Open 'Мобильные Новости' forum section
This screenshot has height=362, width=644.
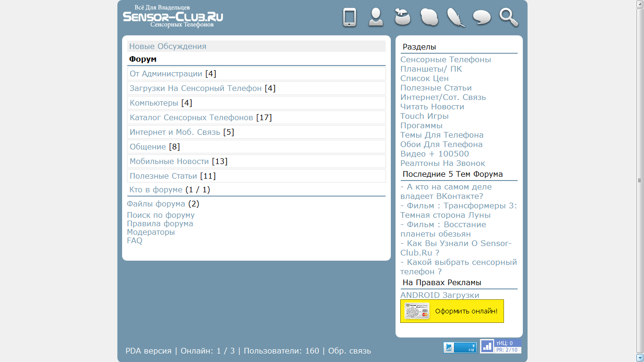click(169, 161)
